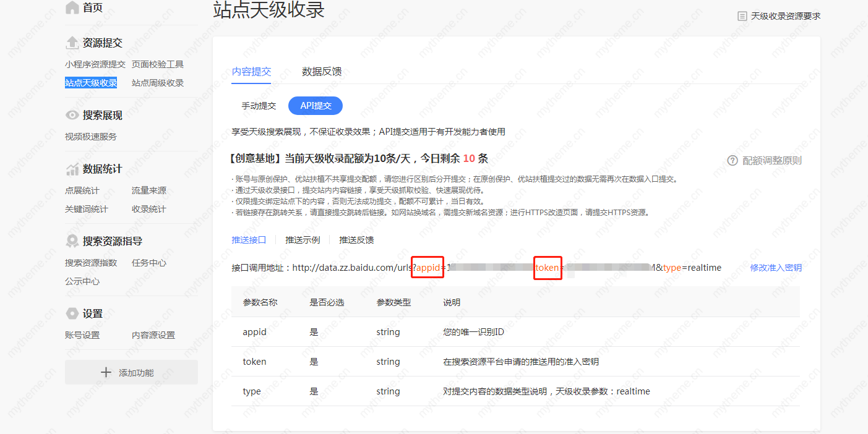The image size is (868, 434).
Task: Click the 资源提交 upload icon
Action: point(72,43)
